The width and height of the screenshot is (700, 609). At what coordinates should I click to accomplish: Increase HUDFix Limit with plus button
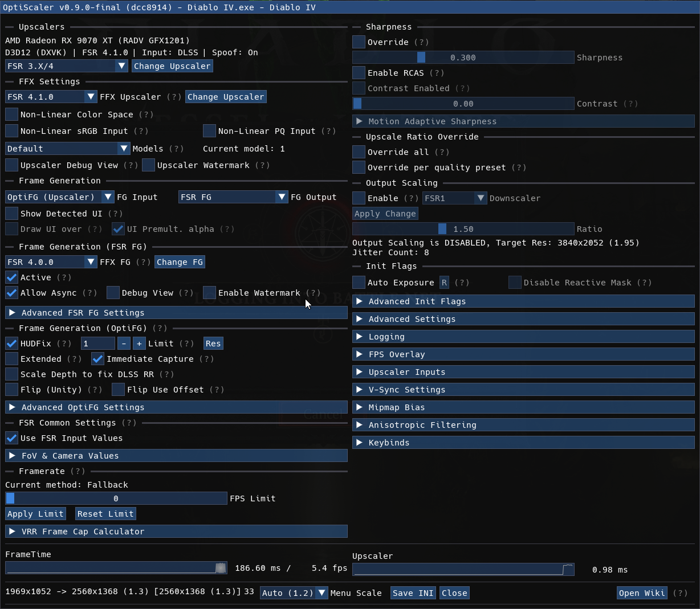139,344
